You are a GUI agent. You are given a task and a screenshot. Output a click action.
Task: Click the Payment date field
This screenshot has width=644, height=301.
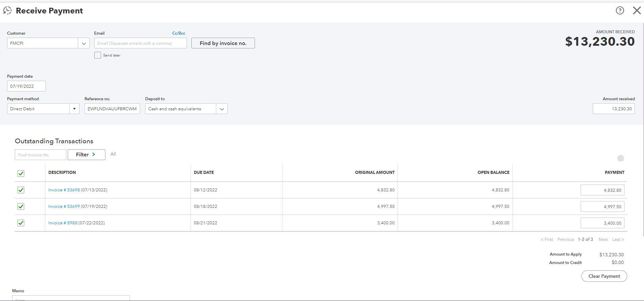tap(26, 86)
